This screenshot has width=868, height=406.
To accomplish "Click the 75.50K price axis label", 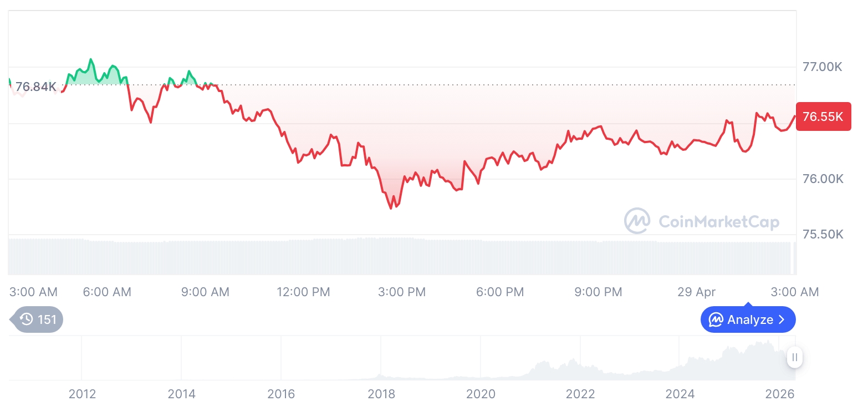I will 823,235.
